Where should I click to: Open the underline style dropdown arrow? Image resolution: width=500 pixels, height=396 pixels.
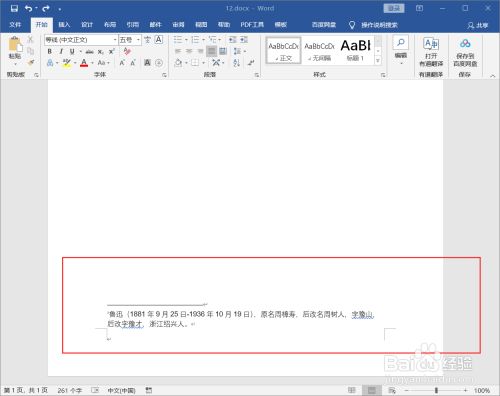pos(80,52)
